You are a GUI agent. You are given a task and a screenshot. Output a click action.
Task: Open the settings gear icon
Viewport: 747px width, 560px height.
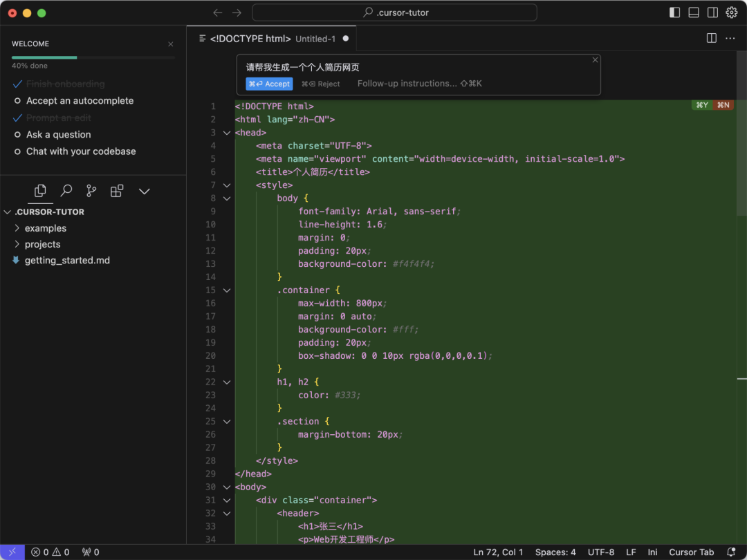732,13
